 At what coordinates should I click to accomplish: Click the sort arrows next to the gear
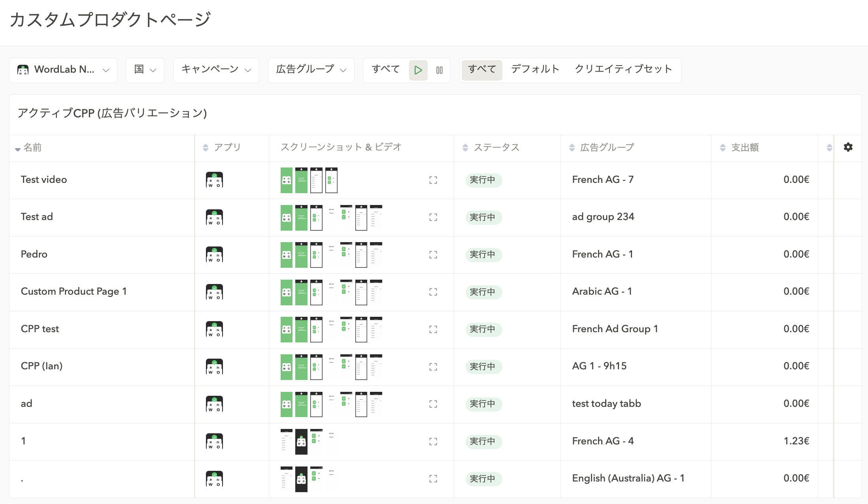(x=829, y=148)
